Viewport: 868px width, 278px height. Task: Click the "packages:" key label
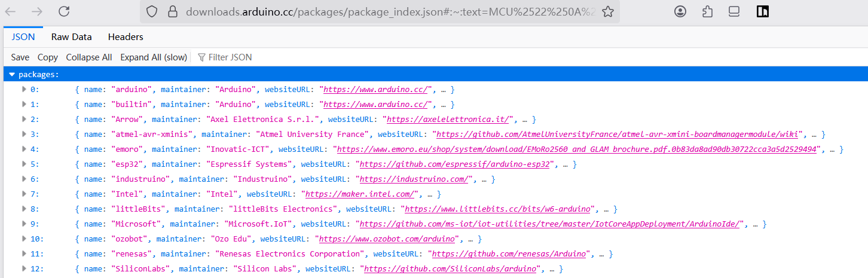[x=39, y=75]
